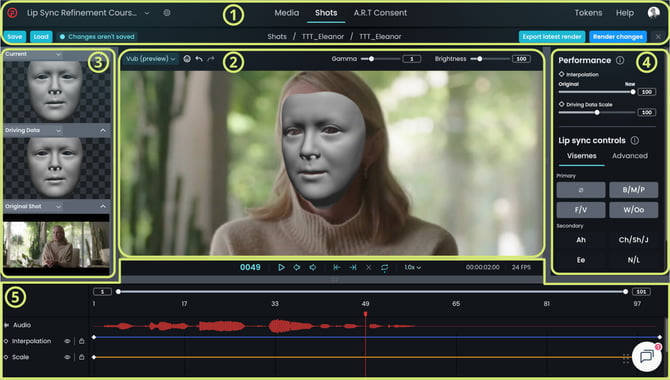Click the Audio track speaker icon
Screen dimensions: 670x380
(6, 325)
